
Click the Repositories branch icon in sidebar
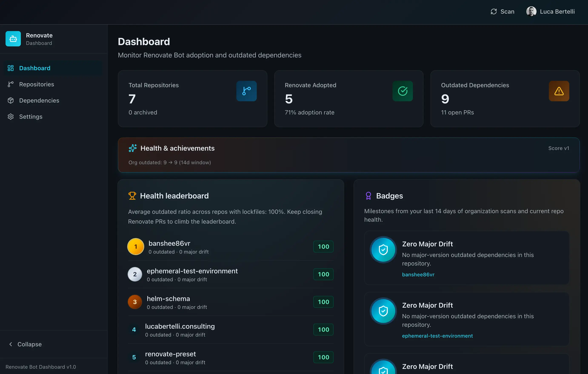click(x=10, y=84)
